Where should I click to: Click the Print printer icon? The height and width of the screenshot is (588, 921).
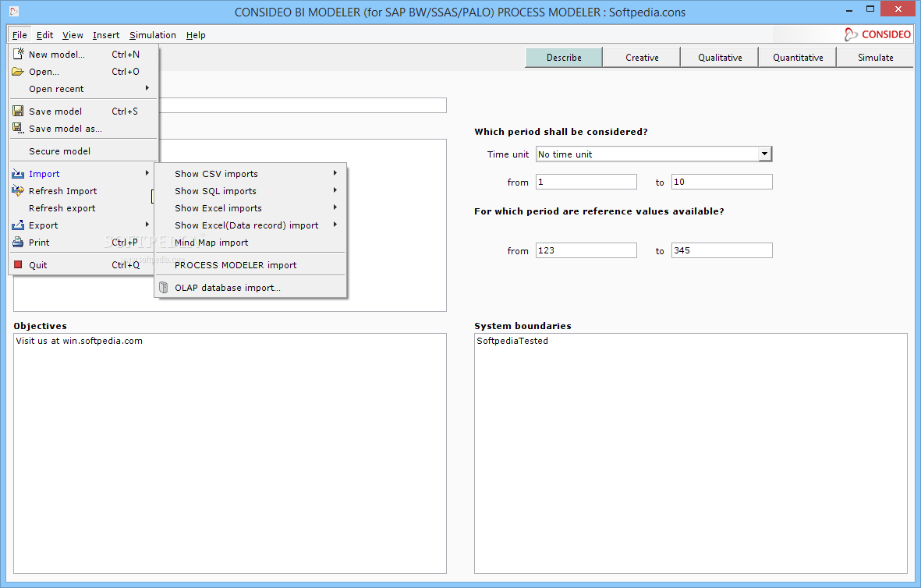(x=18, y=242)
